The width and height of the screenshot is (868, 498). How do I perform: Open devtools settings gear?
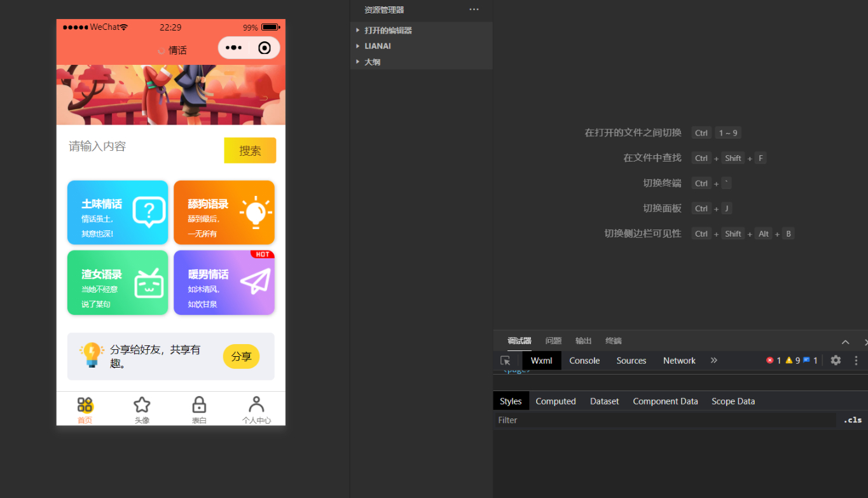836,360
